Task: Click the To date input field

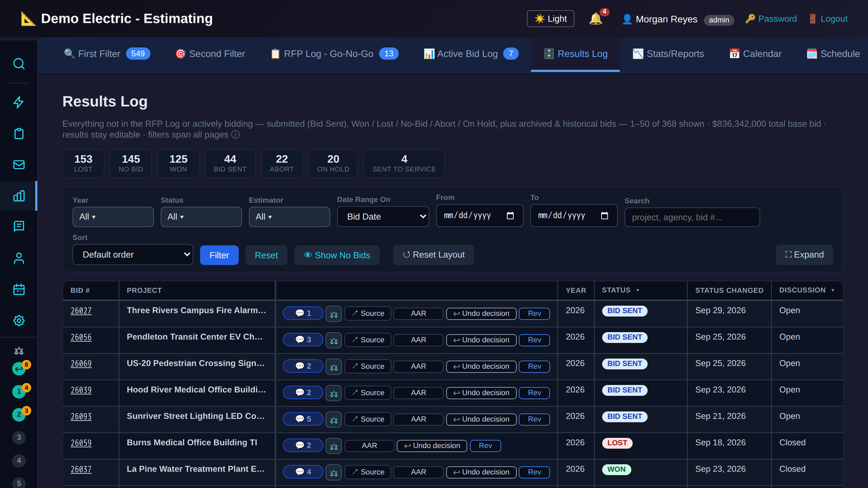Action: click(x=573, y=216)
